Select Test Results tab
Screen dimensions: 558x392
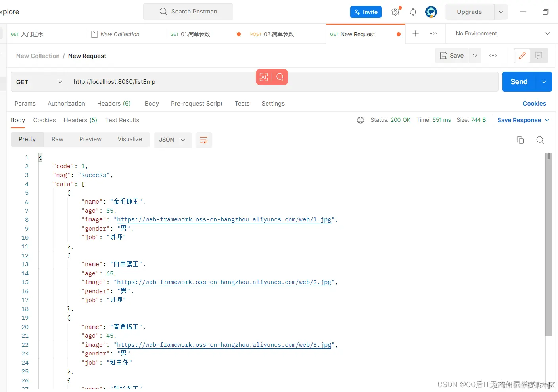[x=122, y=120]
